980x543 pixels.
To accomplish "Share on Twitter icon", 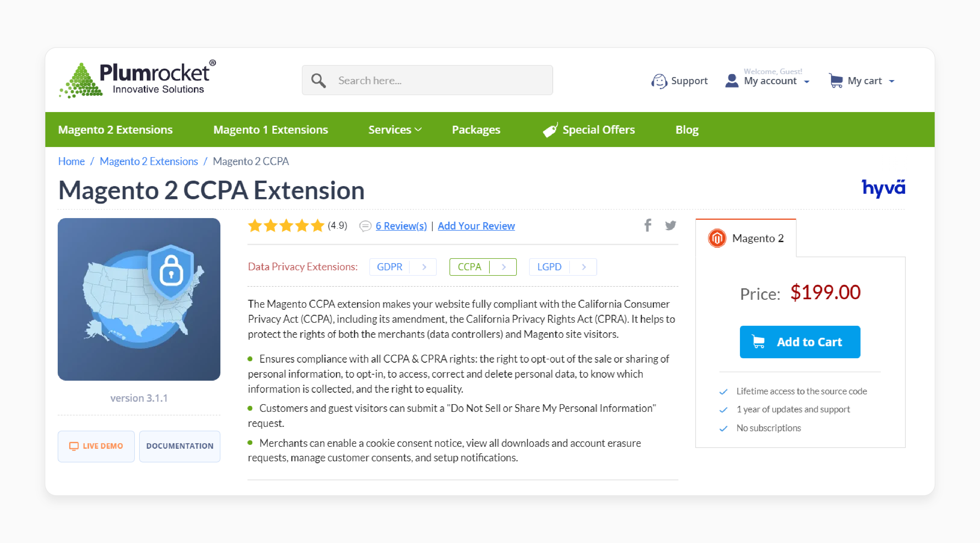I will [671, 226].
